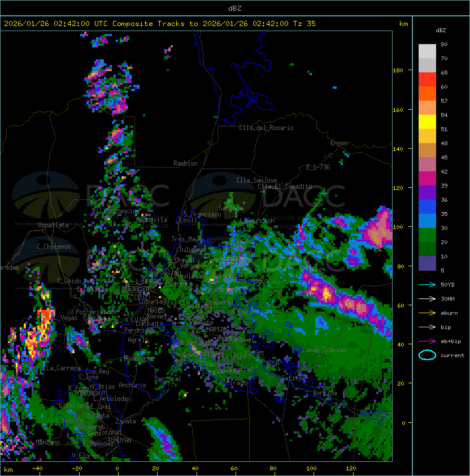Click the 'eb+bip' legend label
Viewport: 470px width, 476px height.
[x=451, y=341]
